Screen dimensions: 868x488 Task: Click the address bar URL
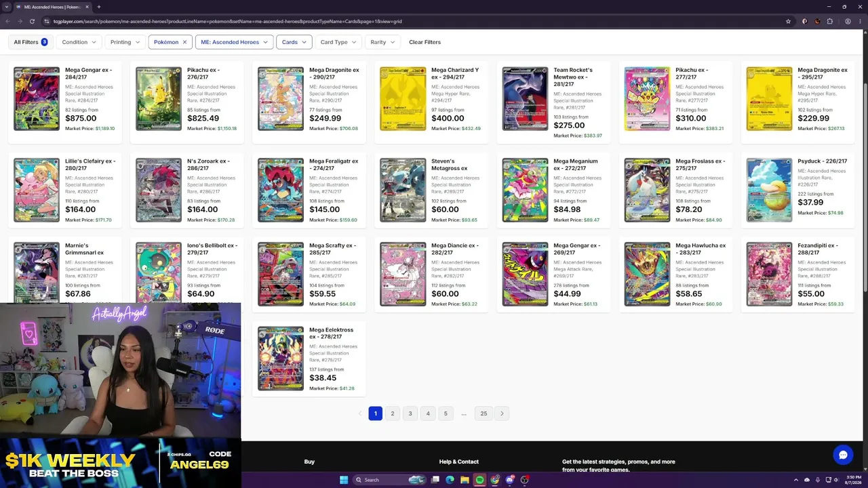pos(228,21)
